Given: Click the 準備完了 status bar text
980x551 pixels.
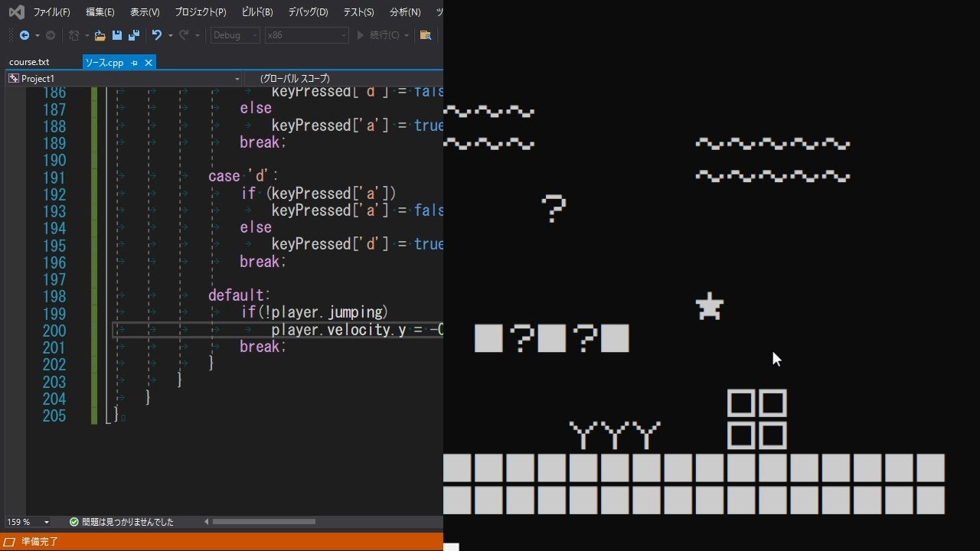Looking at the screenshot, I should pyautogui.click(x=40, y=542).
